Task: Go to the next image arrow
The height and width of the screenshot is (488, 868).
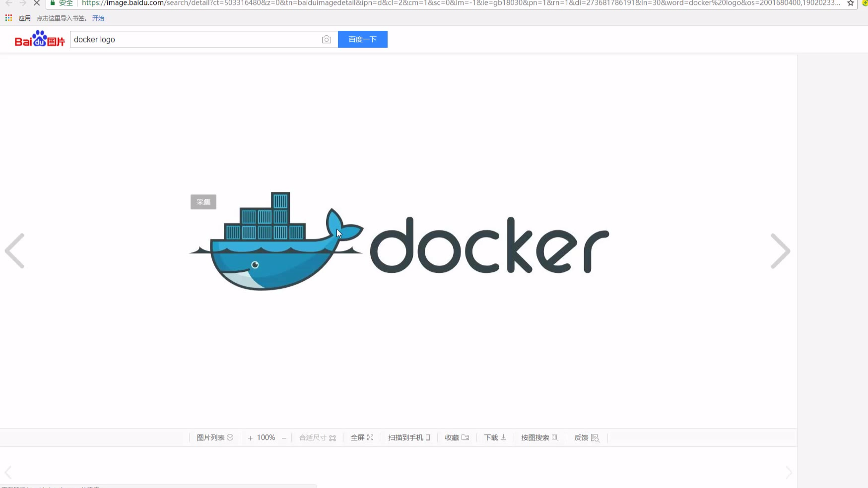Action: coord(780,251)
